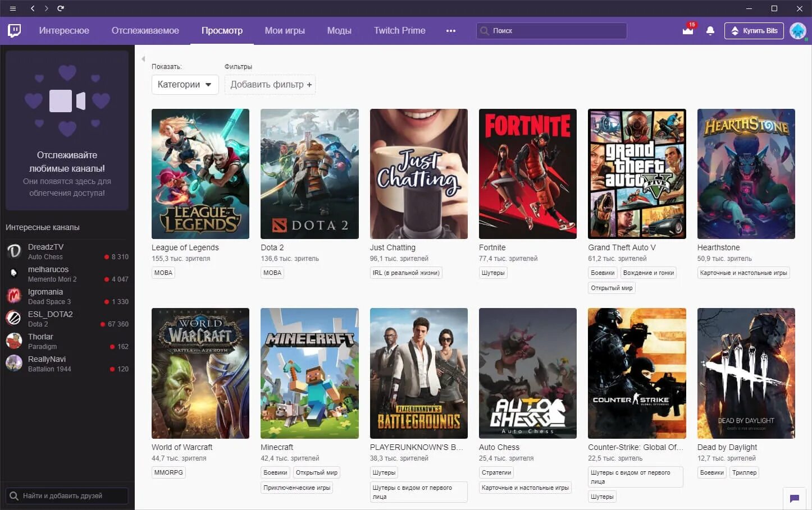Screen dimensions: 812x510
Task: Open the Моды tab
Action: point(339,31)
